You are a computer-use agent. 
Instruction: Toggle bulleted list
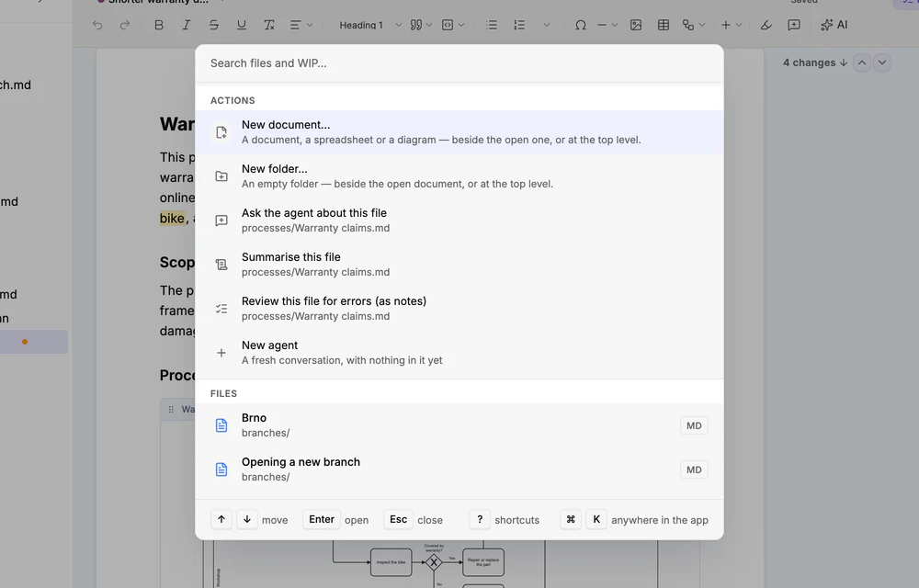tap(492, 25)
